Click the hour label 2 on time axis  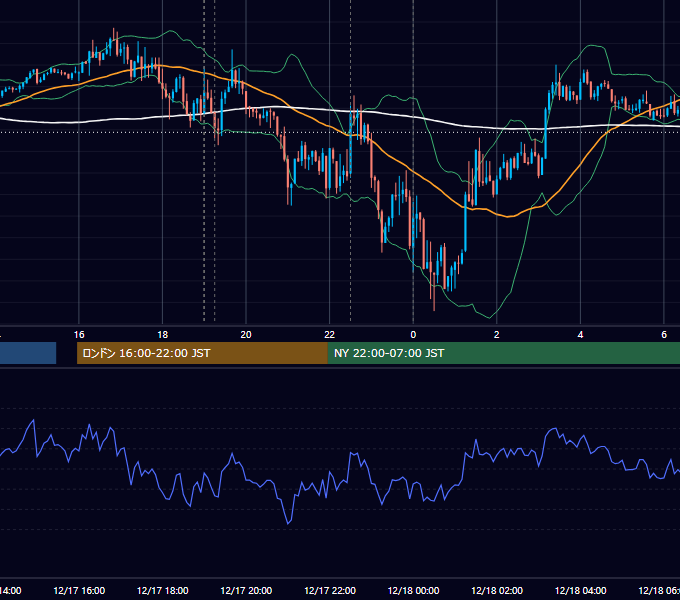tap(497, 335)
